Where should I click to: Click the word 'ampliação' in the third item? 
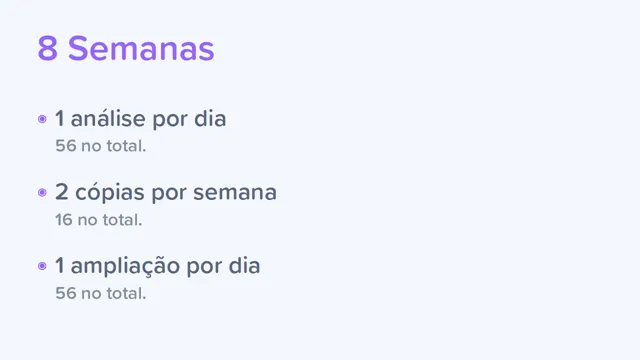coord(125,267)
